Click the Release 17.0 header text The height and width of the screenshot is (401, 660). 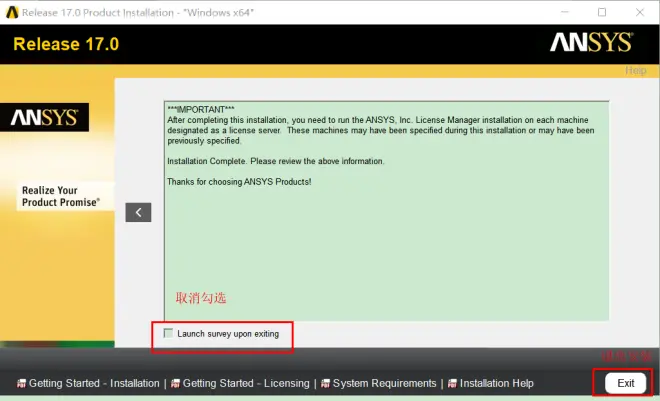pos(66,44)
